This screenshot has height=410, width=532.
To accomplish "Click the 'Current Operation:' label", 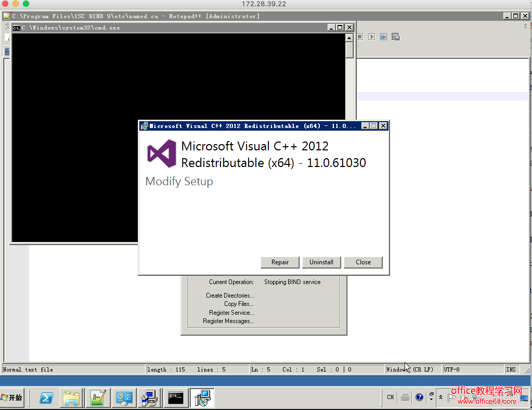I will [x=231, y=282].
